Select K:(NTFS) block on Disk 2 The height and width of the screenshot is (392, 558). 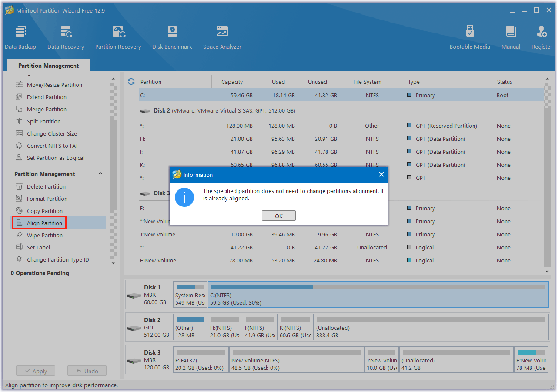click(295, 328)
